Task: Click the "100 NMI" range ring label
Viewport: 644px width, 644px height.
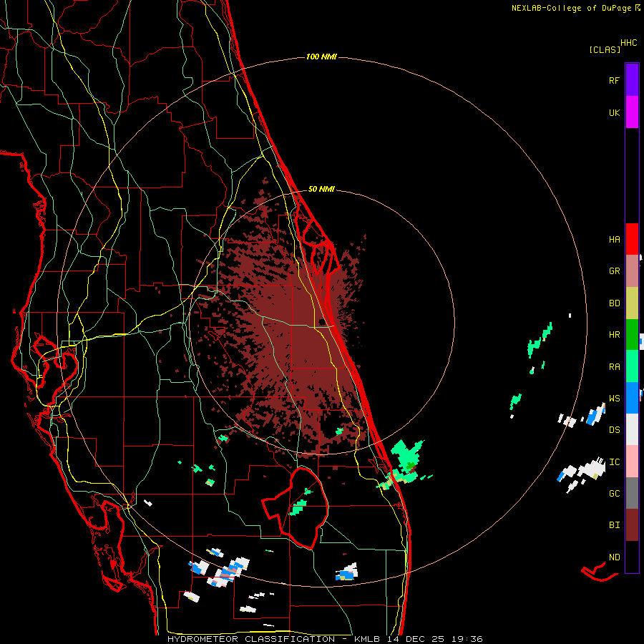Action: pyautogui.click(x=321, y=57)
